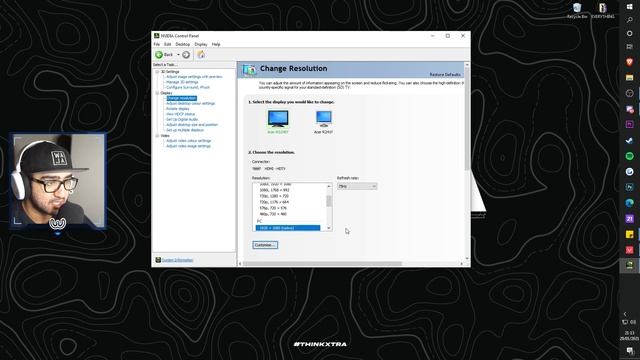Open Adjust desktop colour settings
640x360 pixels.
(x=191, y=104)
